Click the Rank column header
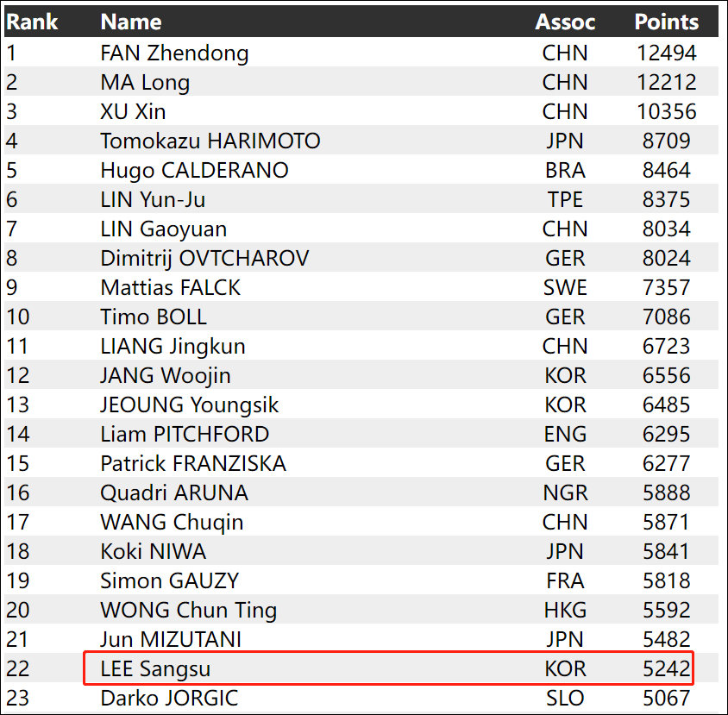Screen dimensions: 728x715 [32, 22]
